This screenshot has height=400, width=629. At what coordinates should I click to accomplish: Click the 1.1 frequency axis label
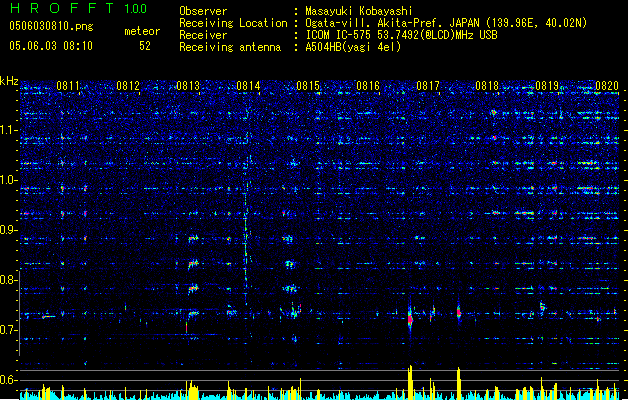click(x=9, y=130)
